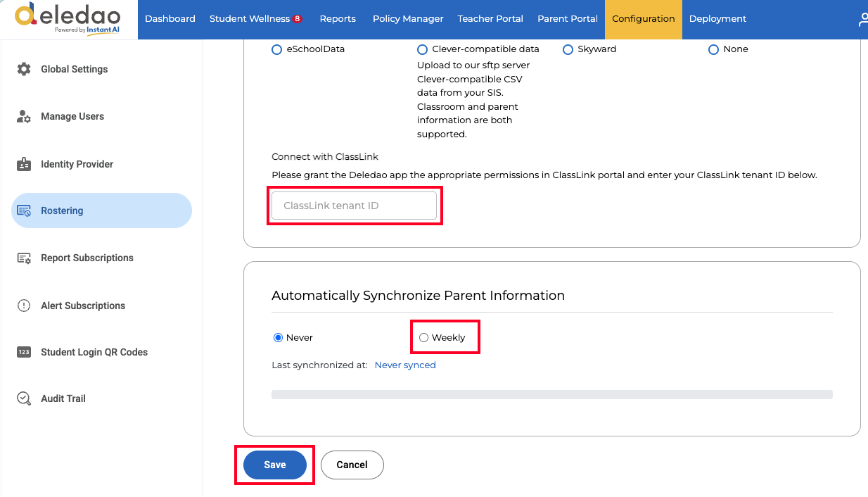This screenshot has height=497, width=868.
Task: Open the Deployment tab
Action: pyautogui.click(x=718, y=19)
